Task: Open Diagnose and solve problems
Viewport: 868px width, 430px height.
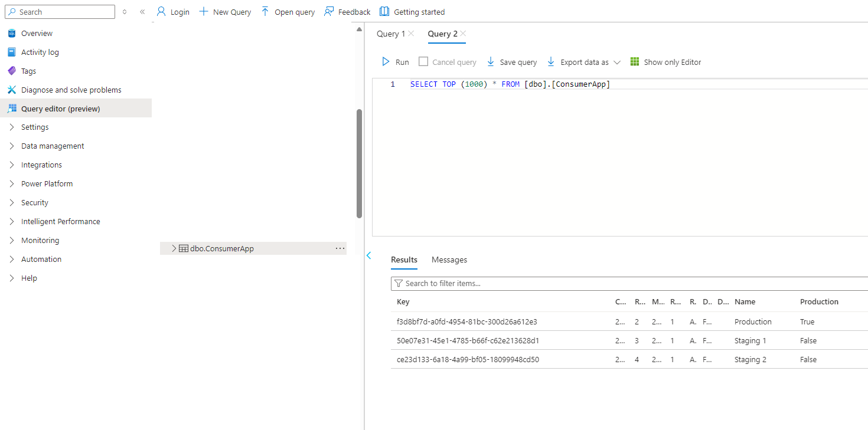Action: point(71,90)
